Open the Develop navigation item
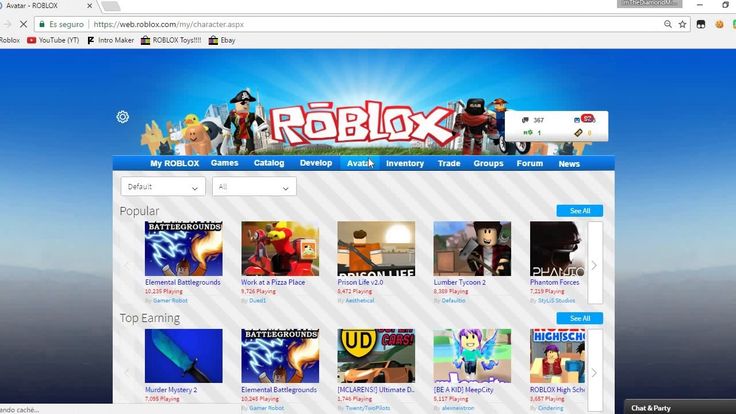Viewport: 736px width, 414px height. click(316, 163)
